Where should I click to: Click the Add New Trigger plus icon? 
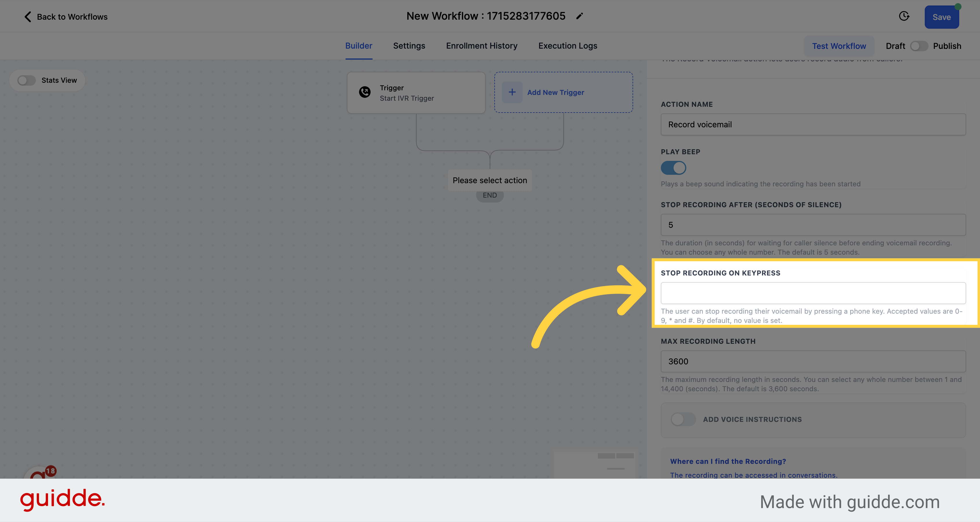tap(512, 92)
